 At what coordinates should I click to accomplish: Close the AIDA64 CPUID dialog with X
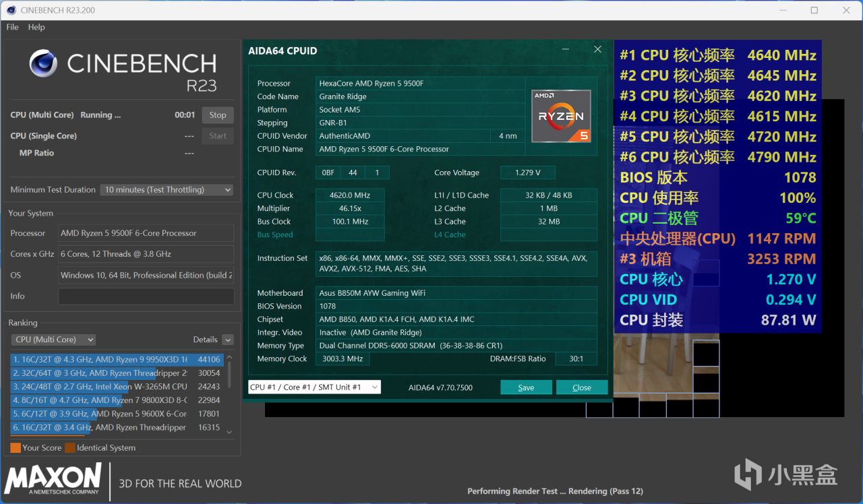point(597,49)
